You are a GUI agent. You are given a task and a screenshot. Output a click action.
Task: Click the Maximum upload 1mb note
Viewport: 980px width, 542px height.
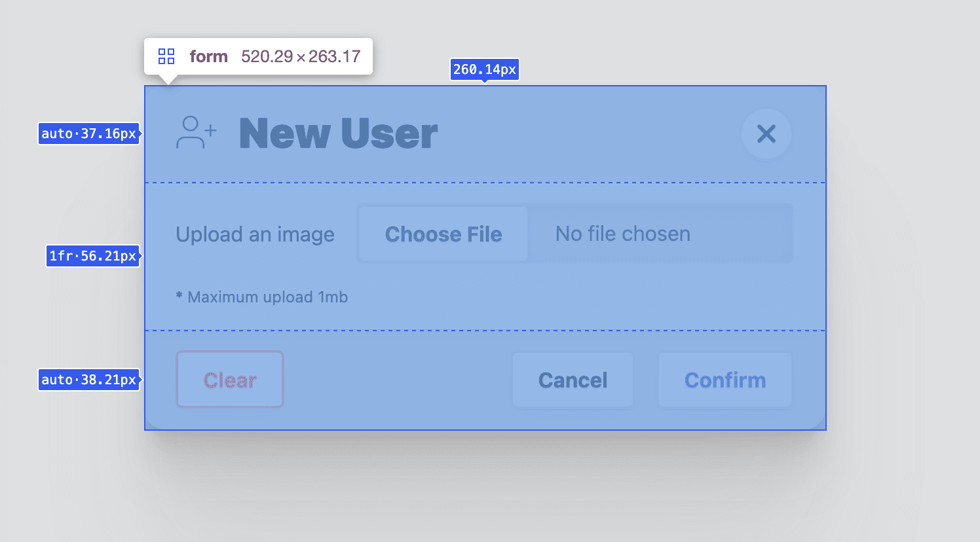(261, 297)
